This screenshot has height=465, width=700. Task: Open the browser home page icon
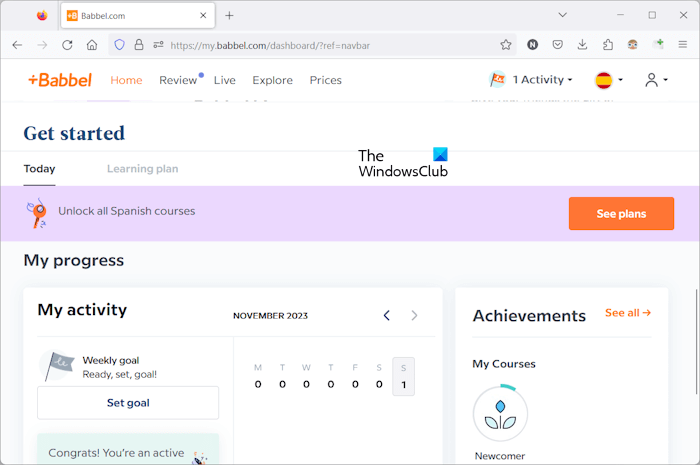click(92, 45)
